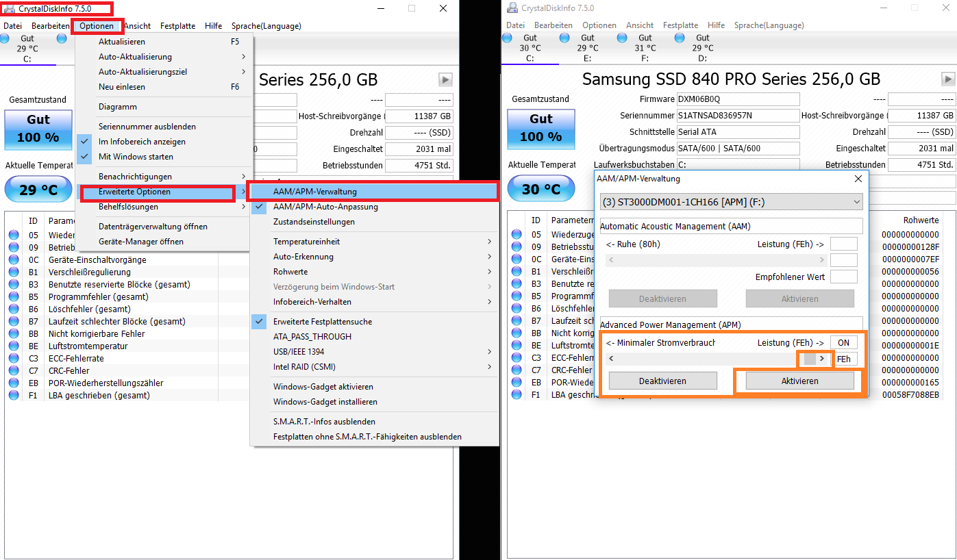Click status orb of Verschleißregulierung row in left window
The width and height of the screenshot is (957, 560).
pyautogui.click(x=14, y=272)
